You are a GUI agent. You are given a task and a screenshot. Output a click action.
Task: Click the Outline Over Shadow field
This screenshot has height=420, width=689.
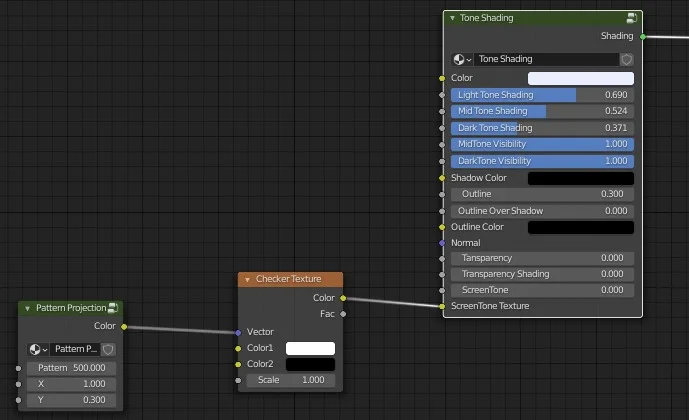pyautogui.click(x=542, y=211)
